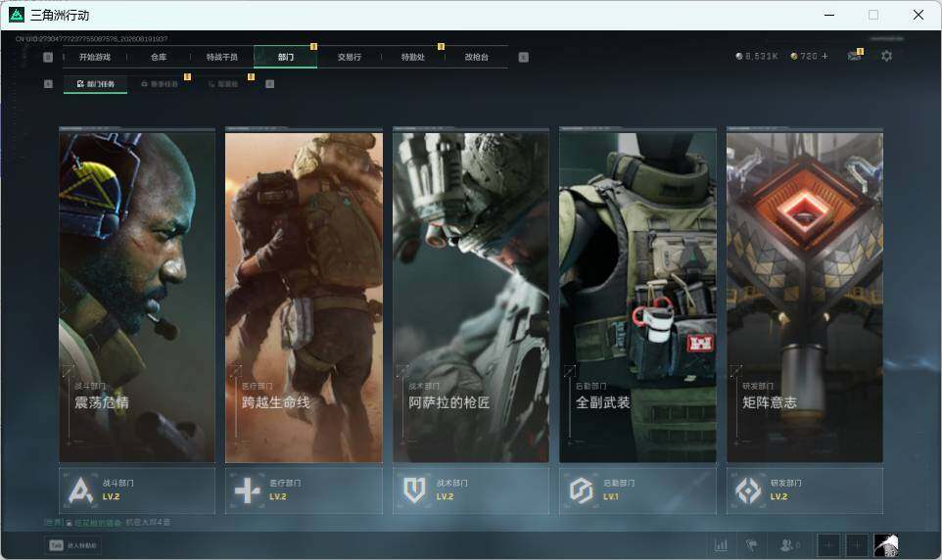Click the Tab key button at bottom left
Viewport: 942px width, 560px height.
pyautogui.click(x=72, y=545)
